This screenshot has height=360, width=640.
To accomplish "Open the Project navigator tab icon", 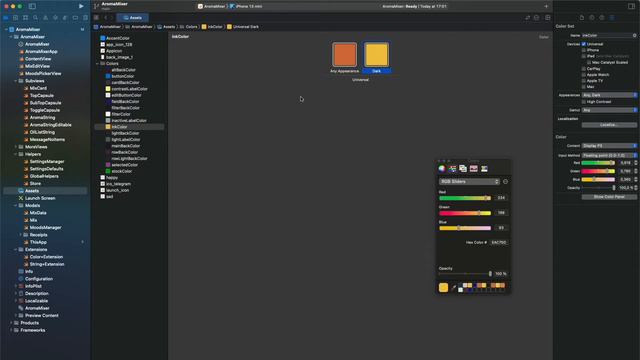I will 6,18.
